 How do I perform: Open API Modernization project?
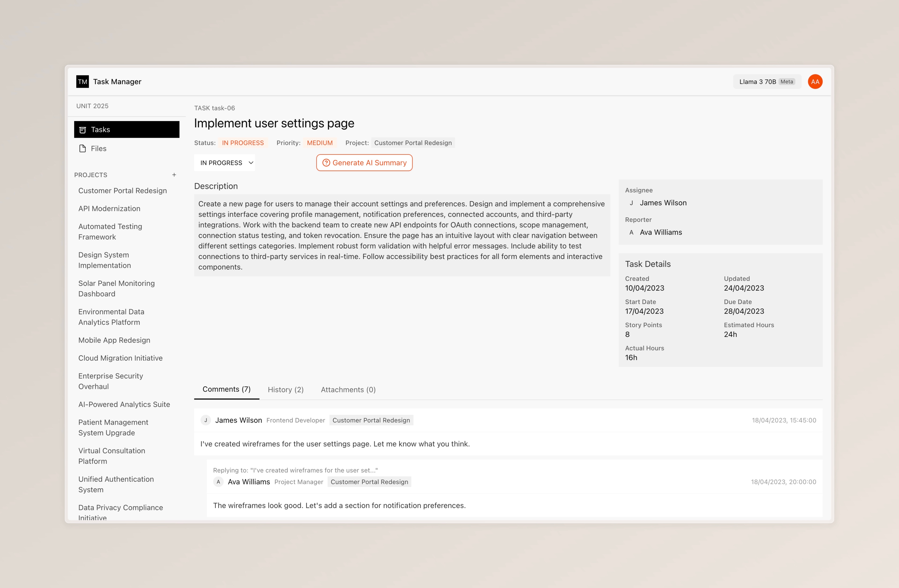pos(109,209)
